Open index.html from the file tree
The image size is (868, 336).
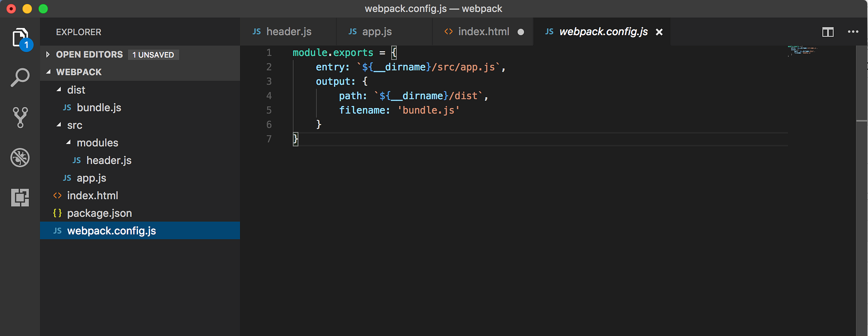click(92, 196)
